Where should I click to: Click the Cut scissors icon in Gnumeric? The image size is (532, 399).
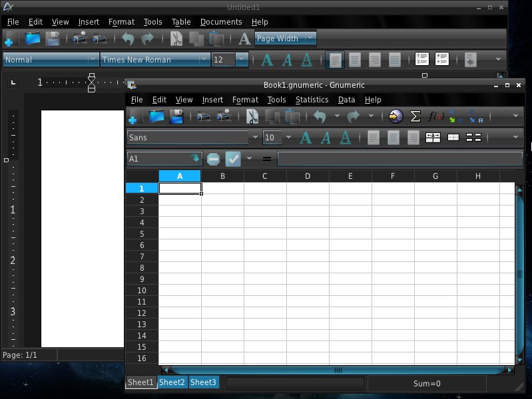pos(252,116)
